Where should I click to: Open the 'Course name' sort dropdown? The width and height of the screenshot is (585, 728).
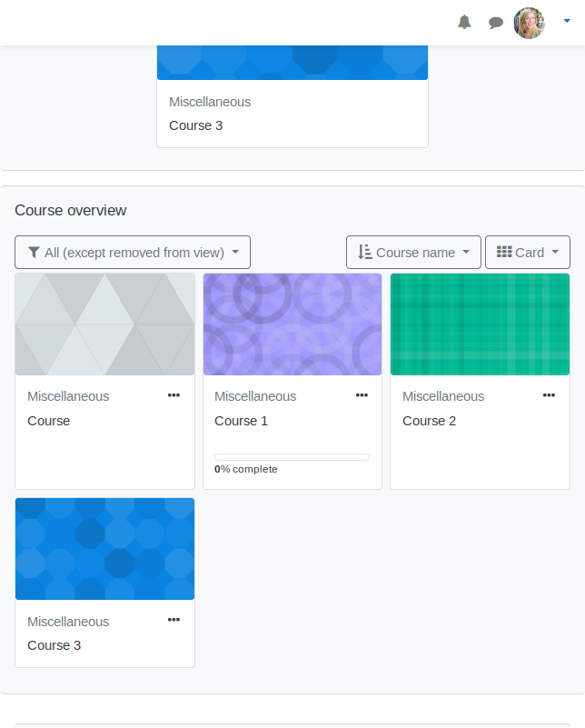413,252
